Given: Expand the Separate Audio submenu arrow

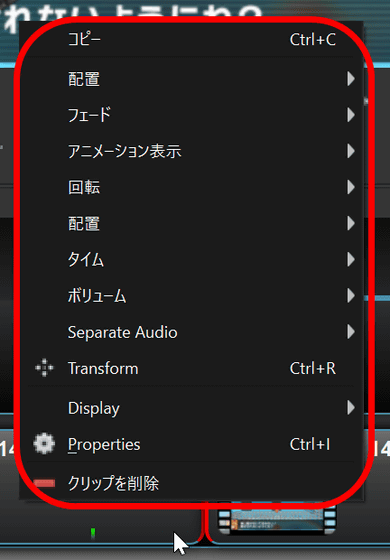Looking at the screenshot, I should [x=350, y=332].
